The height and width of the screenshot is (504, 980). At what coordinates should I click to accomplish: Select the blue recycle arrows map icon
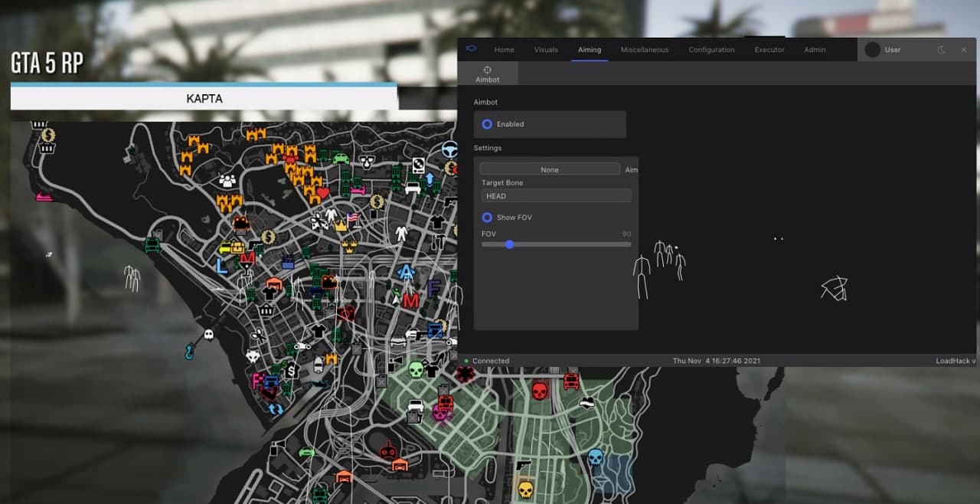275,408
